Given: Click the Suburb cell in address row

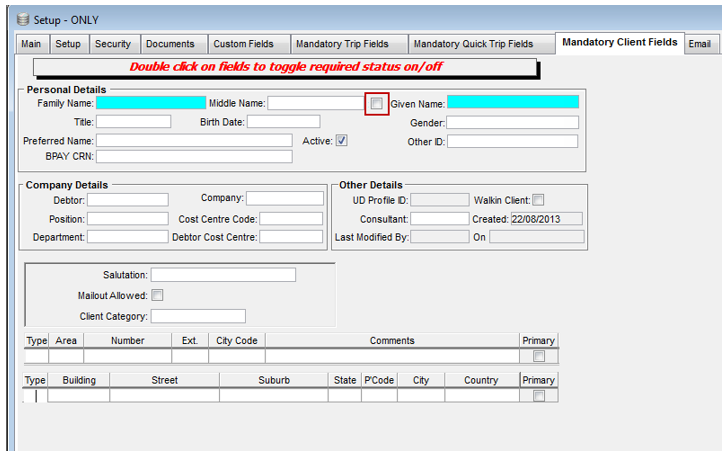Looking at the screenshot, I should [x=274, y=396].
